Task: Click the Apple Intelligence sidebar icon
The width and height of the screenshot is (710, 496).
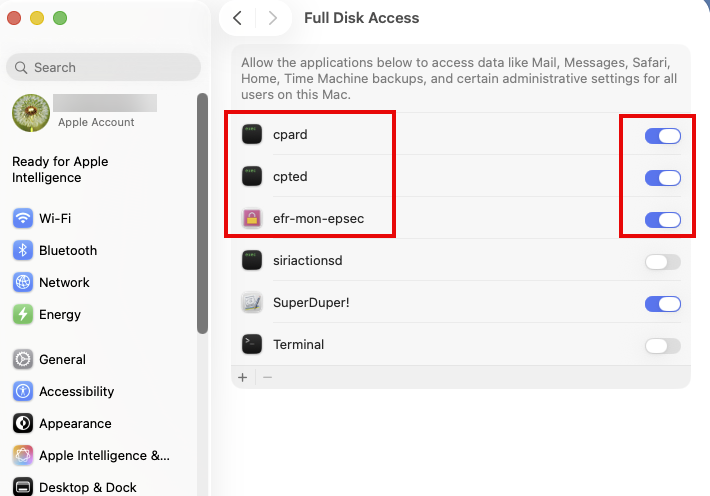Action: [x=23, y=455]
